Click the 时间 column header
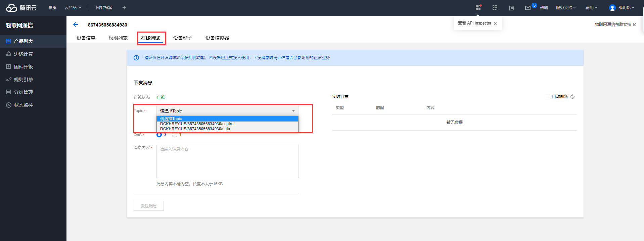The image size is (644, 241). [380, 108]
